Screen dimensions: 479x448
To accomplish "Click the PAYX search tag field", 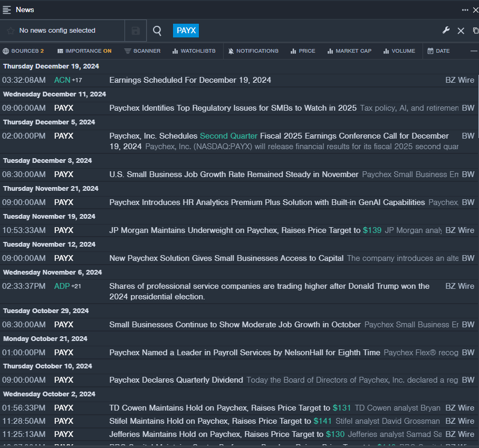I will (186, 31).
